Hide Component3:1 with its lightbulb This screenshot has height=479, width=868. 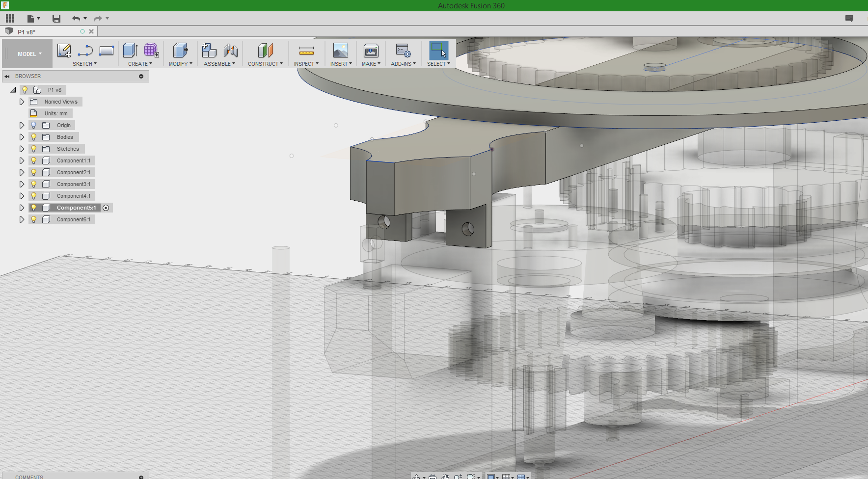34,184
